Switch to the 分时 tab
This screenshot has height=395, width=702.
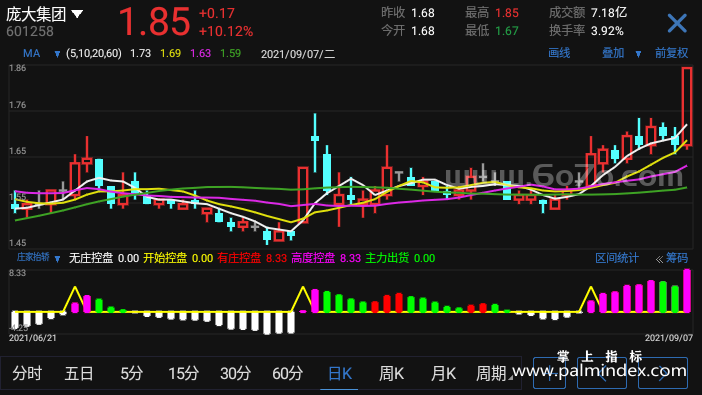click(27, 373)
